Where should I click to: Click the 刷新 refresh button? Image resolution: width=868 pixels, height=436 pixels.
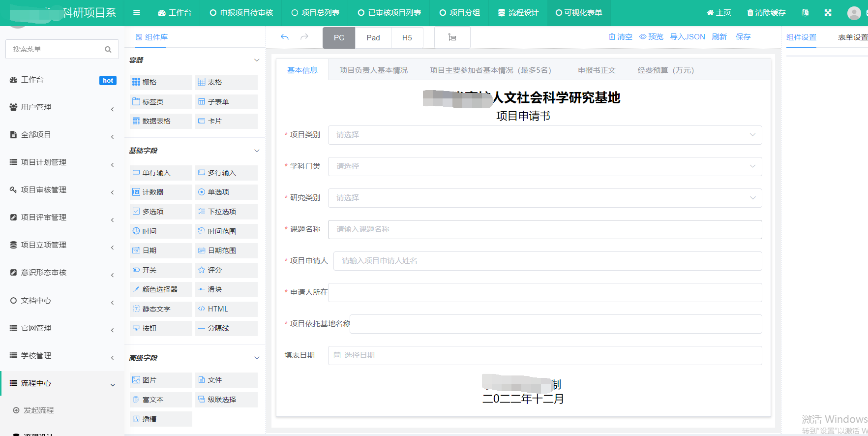click(719, 37)
